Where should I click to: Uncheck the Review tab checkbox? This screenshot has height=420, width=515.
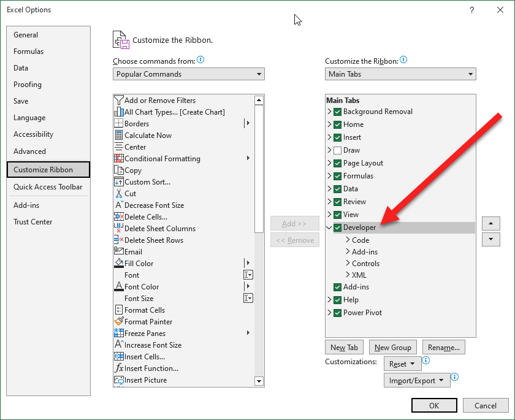[337, 202]
